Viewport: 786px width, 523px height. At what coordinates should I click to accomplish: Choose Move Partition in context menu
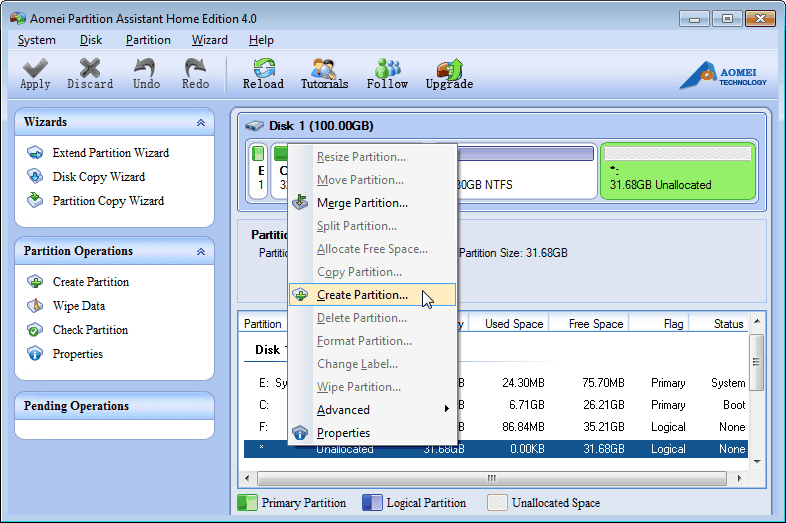pyautogui.click(x=372, y=180)
